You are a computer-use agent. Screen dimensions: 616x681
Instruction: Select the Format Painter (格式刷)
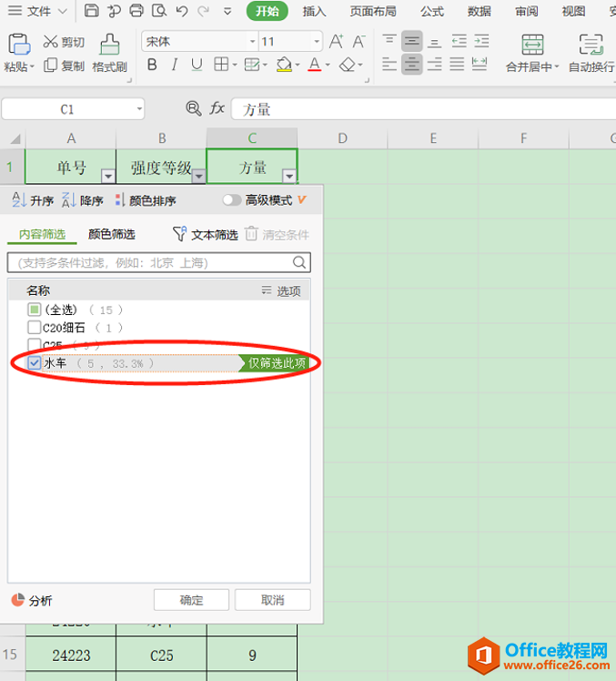[109, 53]
